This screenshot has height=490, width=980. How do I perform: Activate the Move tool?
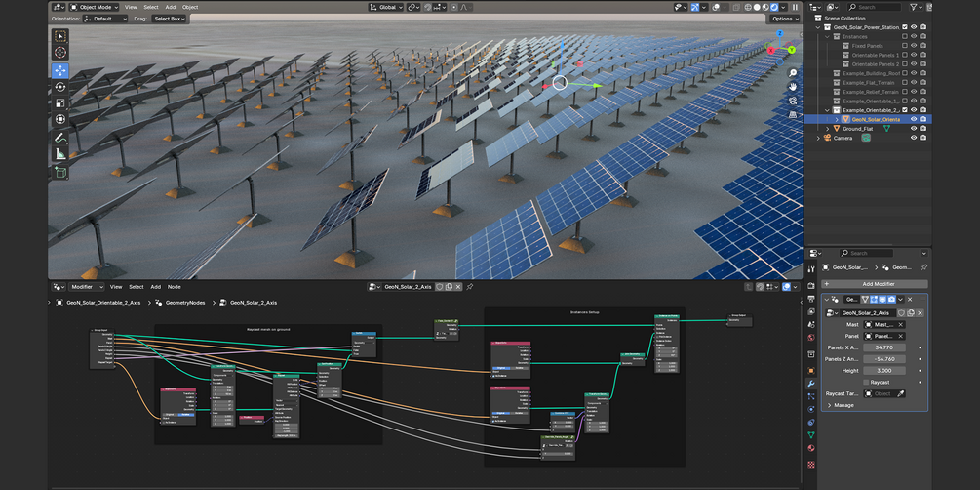[60, 70]
